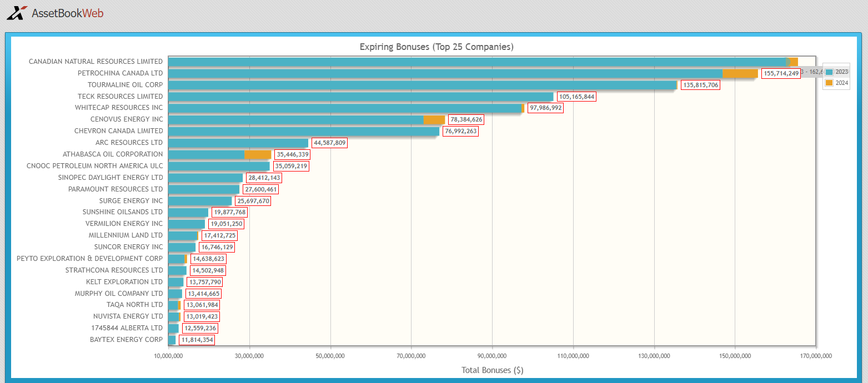
Task: Click the 76,992,263 value label
Action: pyautogui.click(x=460, y=131)
